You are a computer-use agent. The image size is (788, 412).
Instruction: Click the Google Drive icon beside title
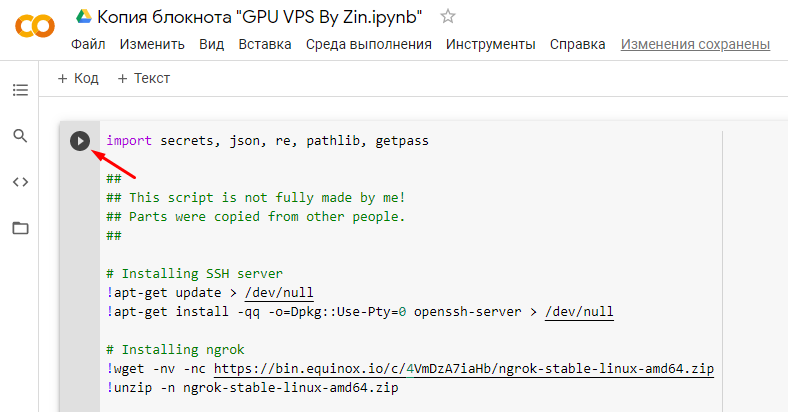point(84,17)
